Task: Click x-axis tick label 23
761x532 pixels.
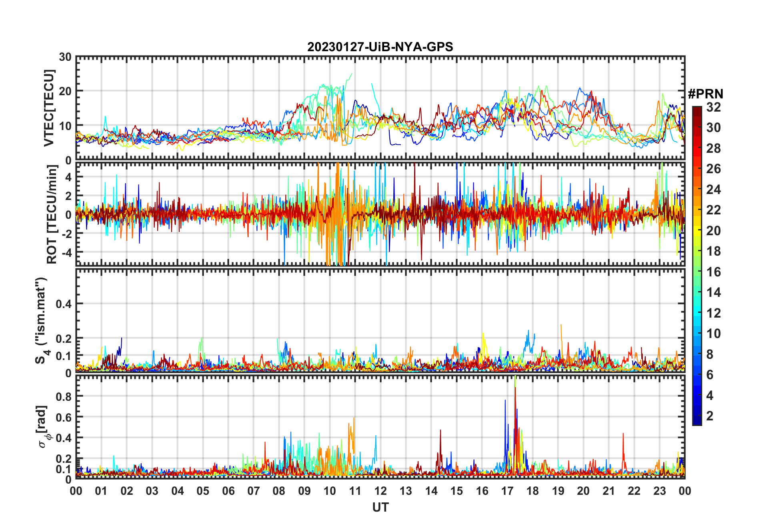Action: click(659, 491)
